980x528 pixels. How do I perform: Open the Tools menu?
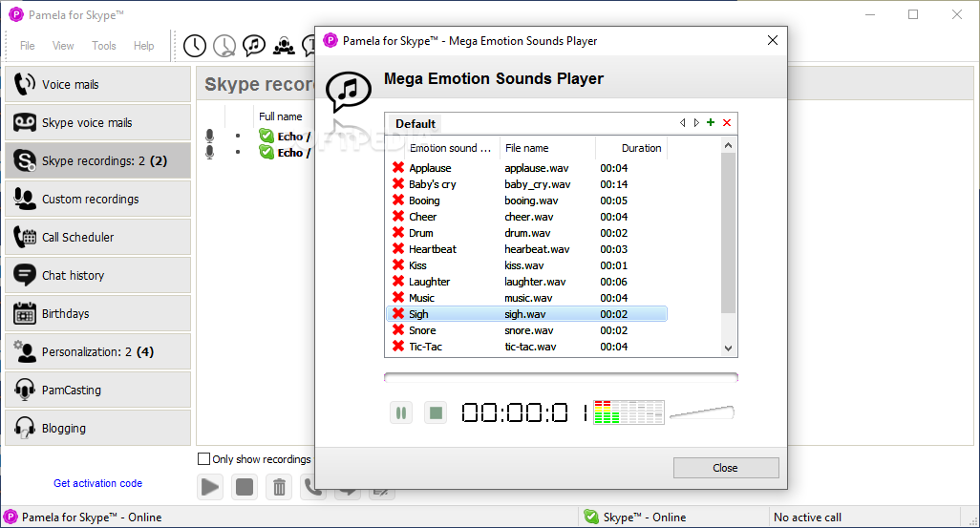click(104, 46)
